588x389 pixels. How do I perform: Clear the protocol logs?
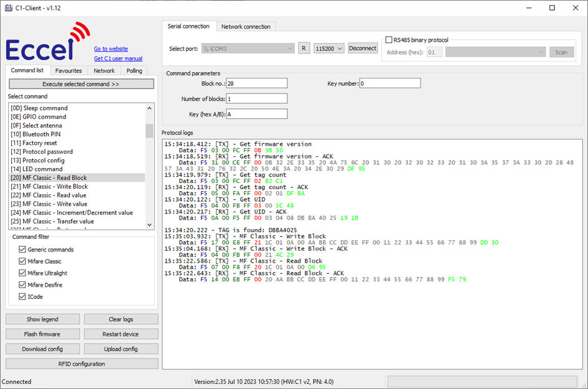click(121, 319)
